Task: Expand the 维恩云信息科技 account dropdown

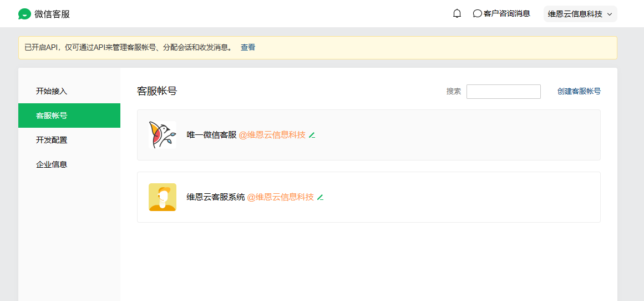Action: coord(580,14)
